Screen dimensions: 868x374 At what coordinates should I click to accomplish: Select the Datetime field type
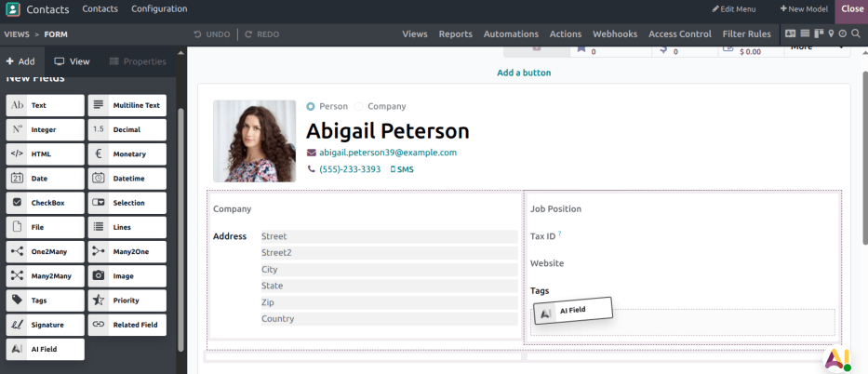[x=127, y=179]
